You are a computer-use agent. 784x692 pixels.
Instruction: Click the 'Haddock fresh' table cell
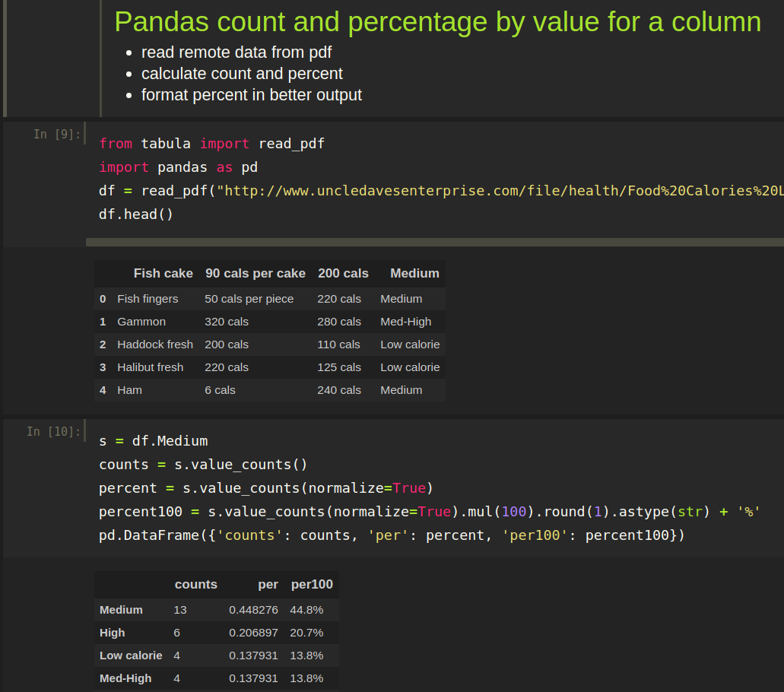click(x=155, y=344)
